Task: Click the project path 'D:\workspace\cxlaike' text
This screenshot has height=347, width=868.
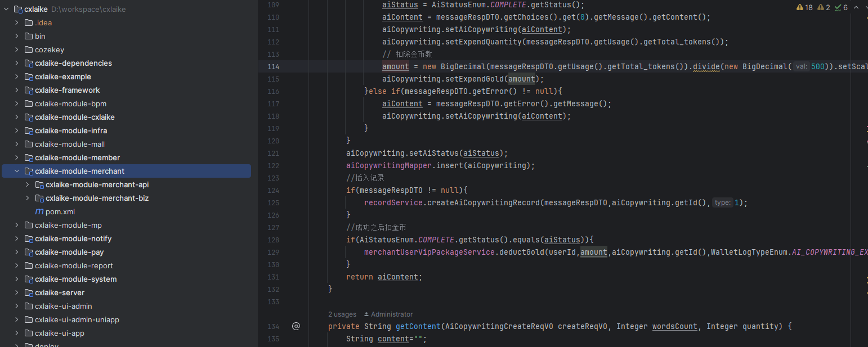Action: click(x=88, y=9)
